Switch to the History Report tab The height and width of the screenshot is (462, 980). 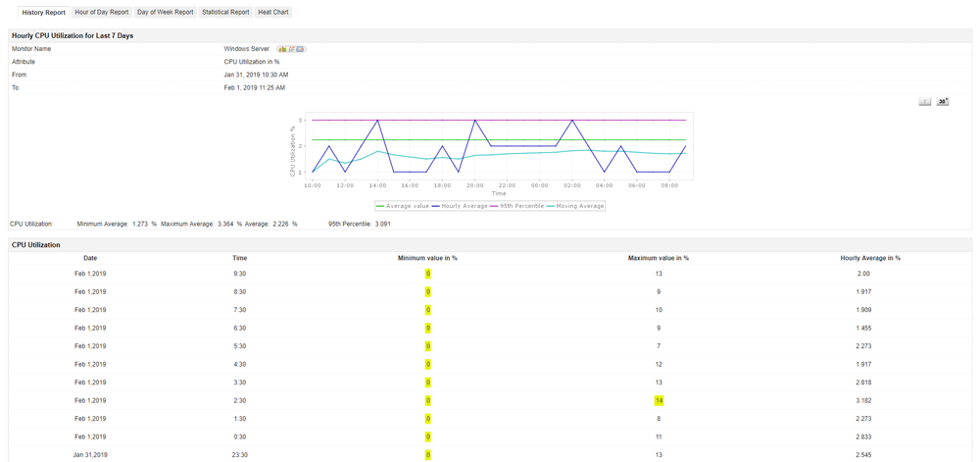pyautogui.click(x=43, y=13)
